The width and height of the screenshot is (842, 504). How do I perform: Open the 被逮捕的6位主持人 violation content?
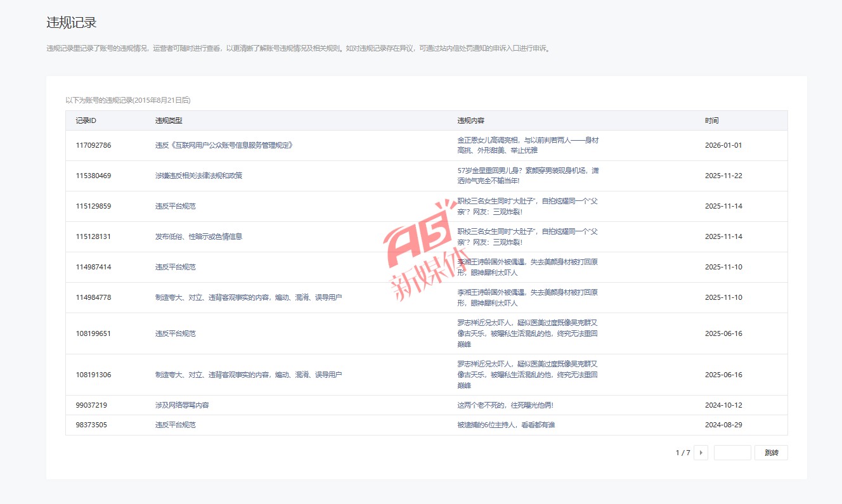[x=506, y=425]
